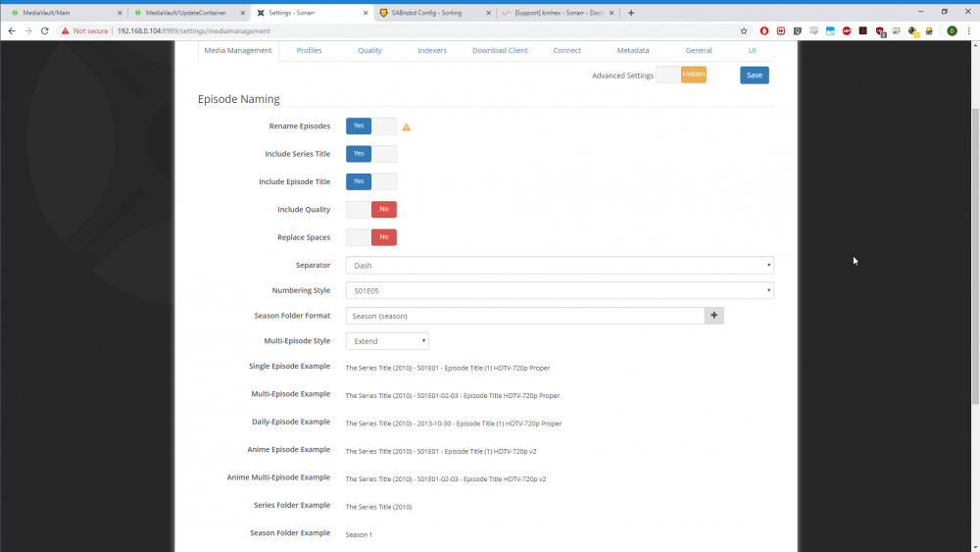The image size is (980, 552).
Task: Go back using the browser back arrow
Action: [x=11, y=30]
